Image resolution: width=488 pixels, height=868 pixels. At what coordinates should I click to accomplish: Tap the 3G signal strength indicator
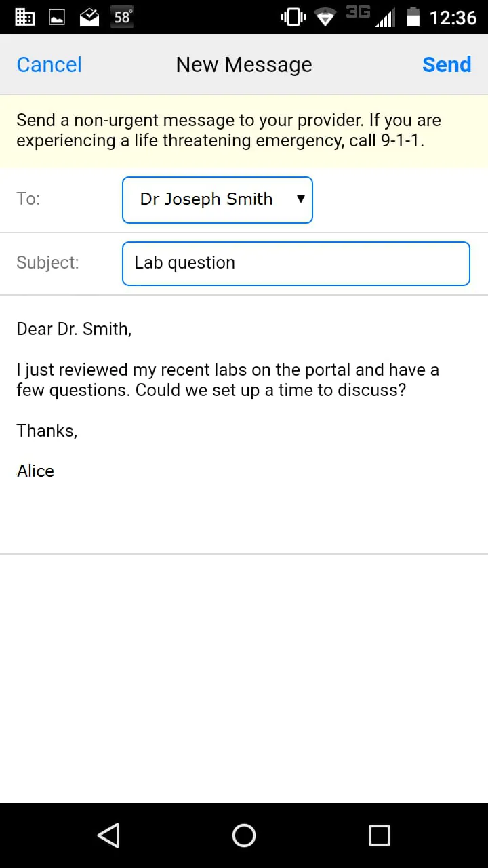[371, 17]
